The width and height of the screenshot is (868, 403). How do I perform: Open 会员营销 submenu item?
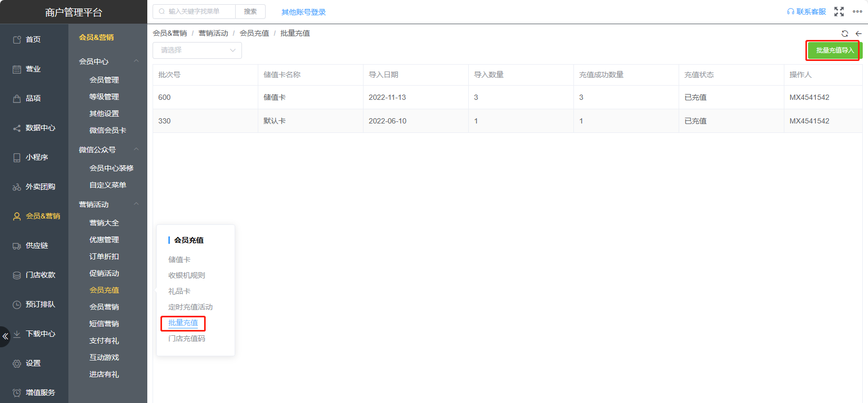click(x=104, y=307)
